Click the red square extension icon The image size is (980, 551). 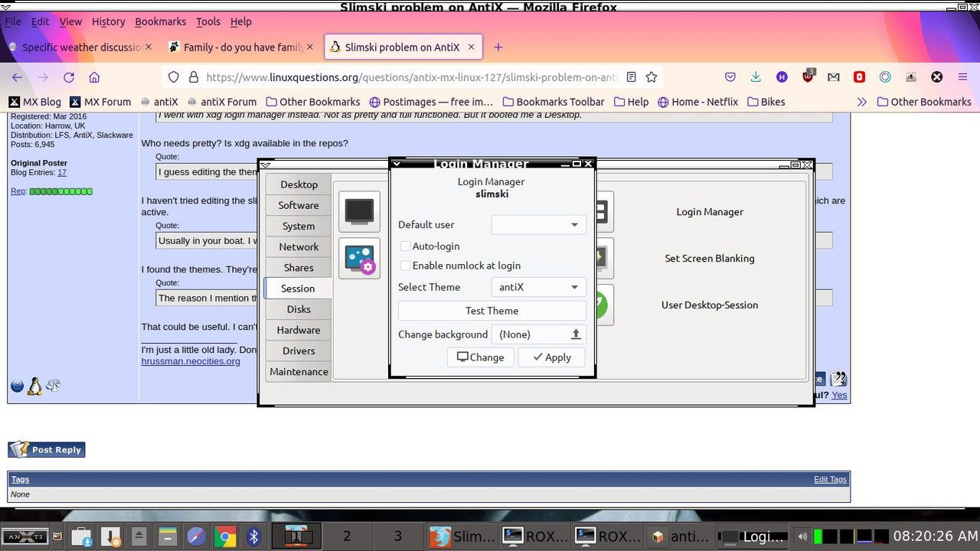pos(859,77)
